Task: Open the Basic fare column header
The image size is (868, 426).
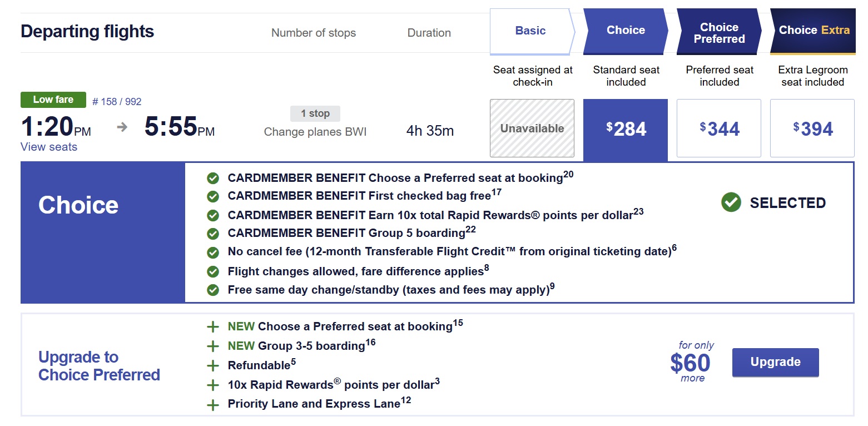Action: [532, 31]
